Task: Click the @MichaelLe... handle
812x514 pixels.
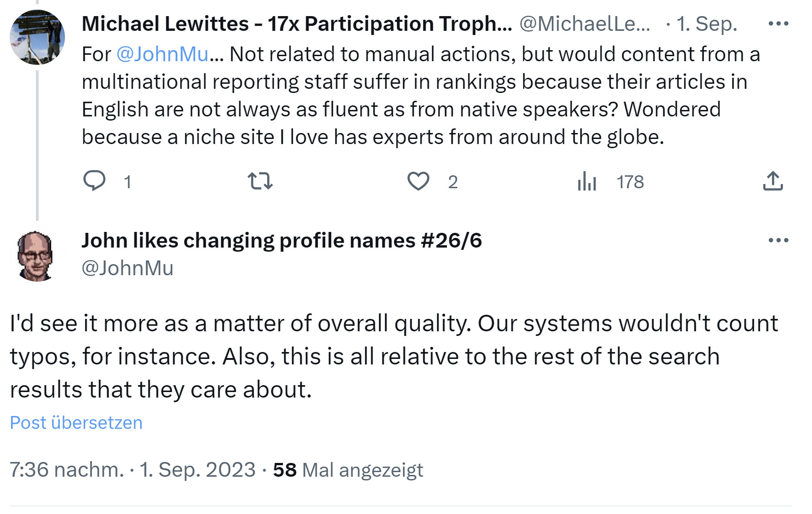Action: (x=584, y=24)
